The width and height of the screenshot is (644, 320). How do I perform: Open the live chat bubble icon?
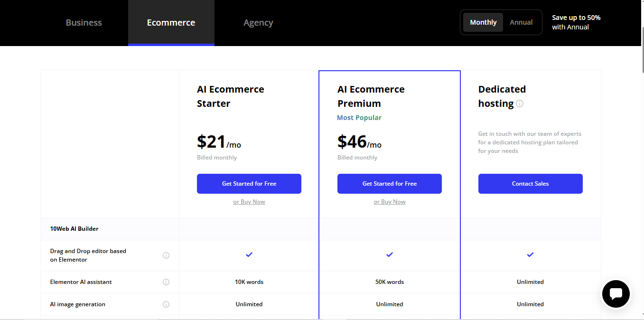(x=616, y=294)
